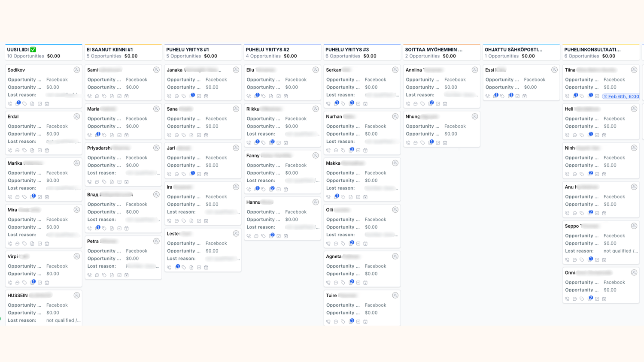Click the SOITTAA MYÖHEMMIN column header
This screenshot has height=362, width=644.
(434, 50)
